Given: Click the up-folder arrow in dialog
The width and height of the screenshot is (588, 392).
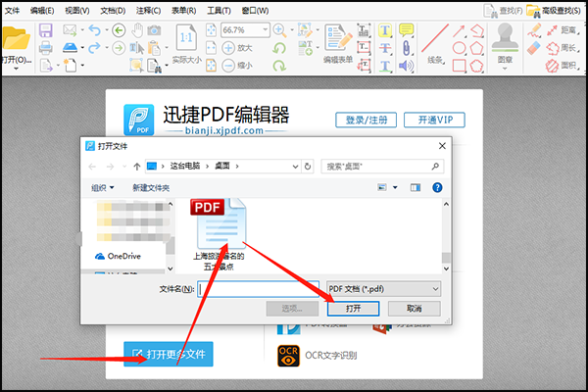Looking at the screenshot, I should [x=137, y=167].
